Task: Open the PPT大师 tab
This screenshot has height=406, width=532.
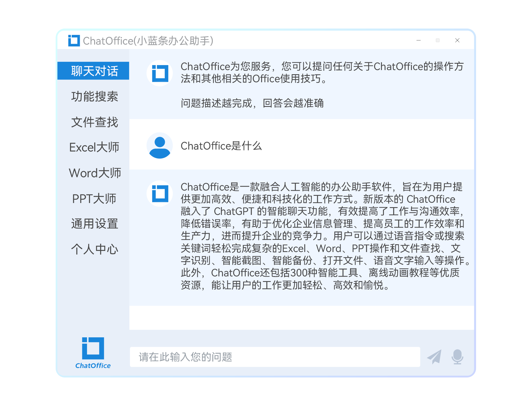Action: (x=94, y=198)
